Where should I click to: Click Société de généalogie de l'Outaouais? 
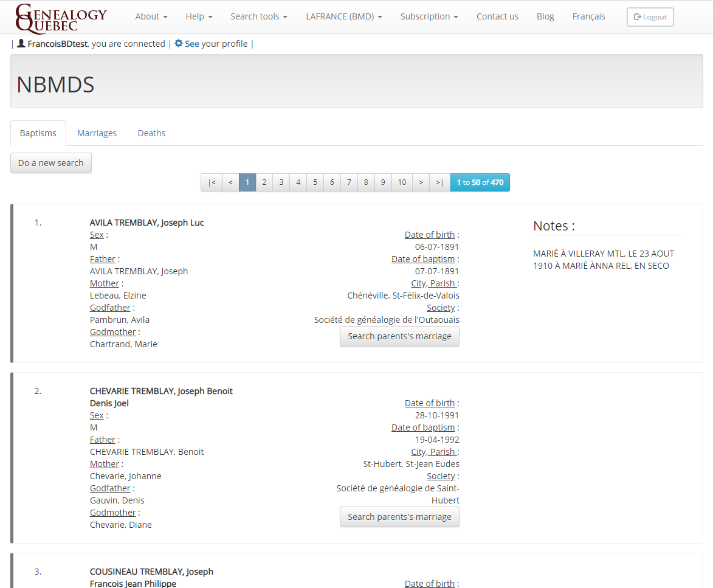[387, 320]
